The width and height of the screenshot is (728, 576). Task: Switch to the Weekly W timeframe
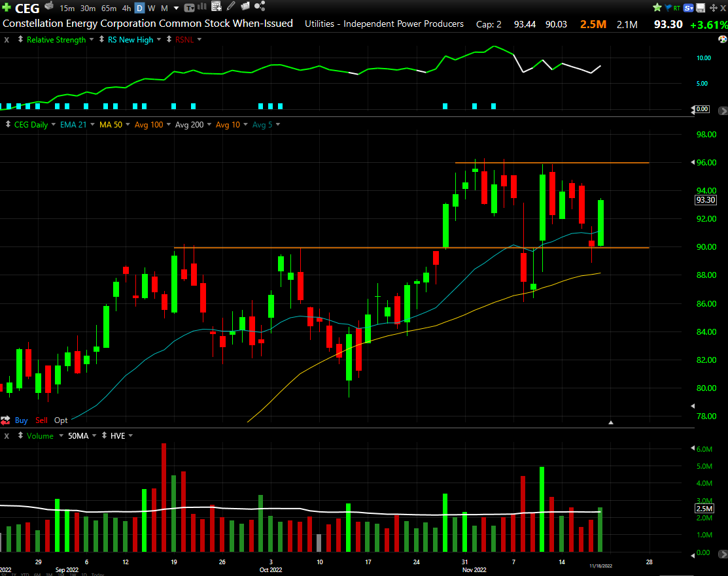pyautogui.click(x=151, y=8)
